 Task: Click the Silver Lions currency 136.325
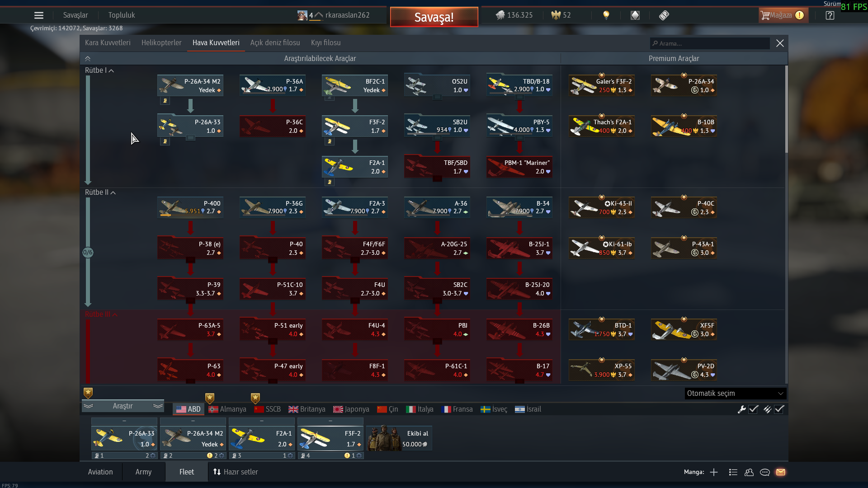(x=514, y=15)
